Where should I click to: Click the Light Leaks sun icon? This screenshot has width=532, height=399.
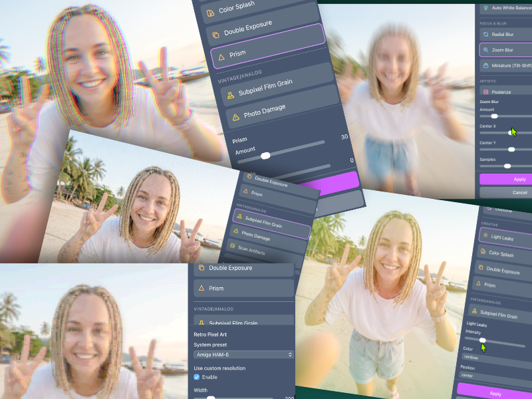(x=485, y=235)
